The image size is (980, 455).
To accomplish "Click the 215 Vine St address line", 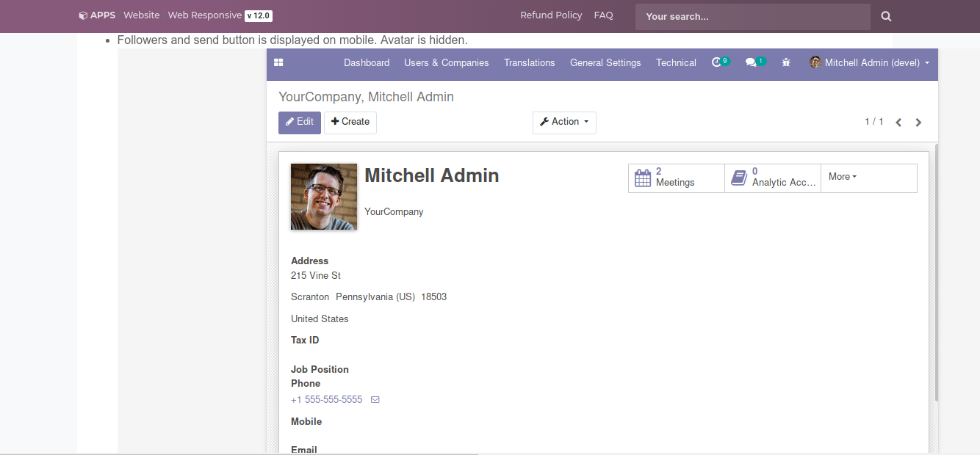I will [316, 276].
